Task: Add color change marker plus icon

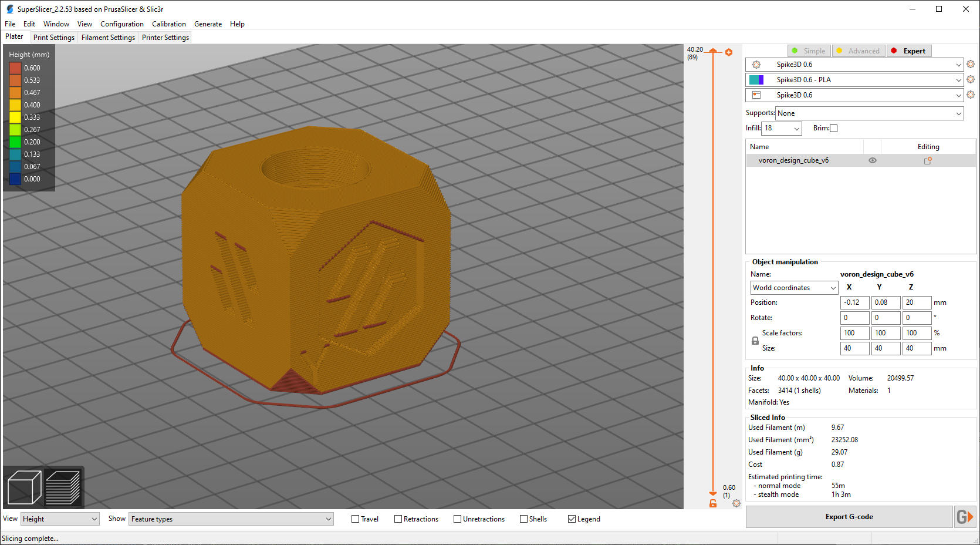Action: (729, 52)
